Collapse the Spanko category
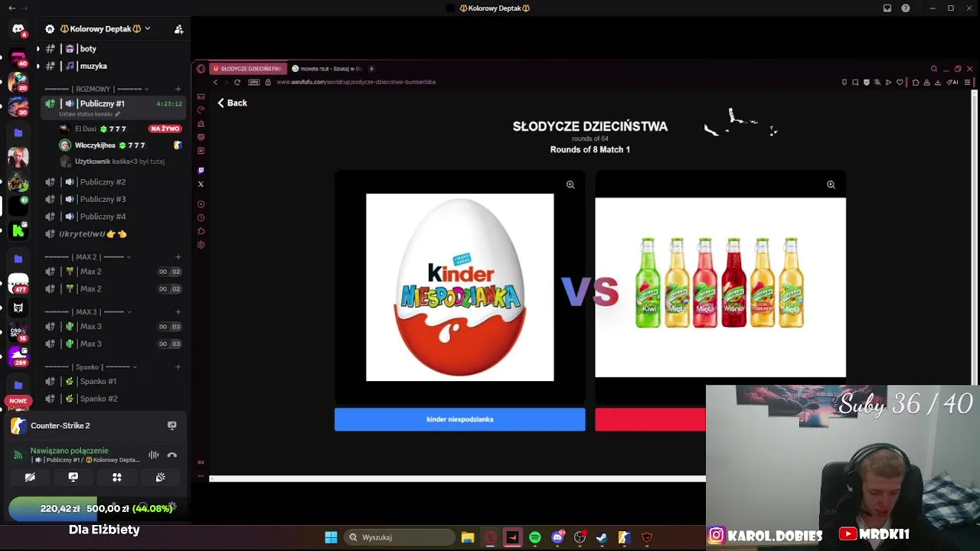980x551 pixels. [x=90, y=367]
